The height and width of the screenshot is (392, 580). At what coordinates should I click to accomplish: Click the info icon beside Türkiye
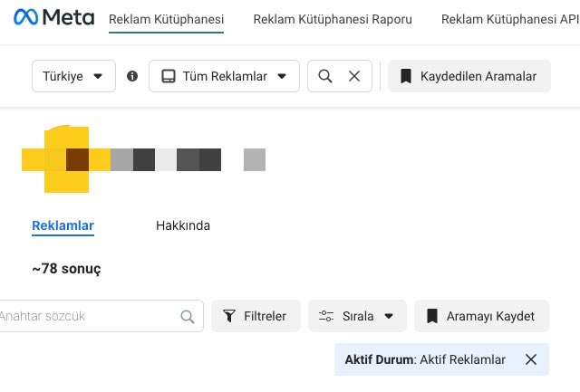132,76
